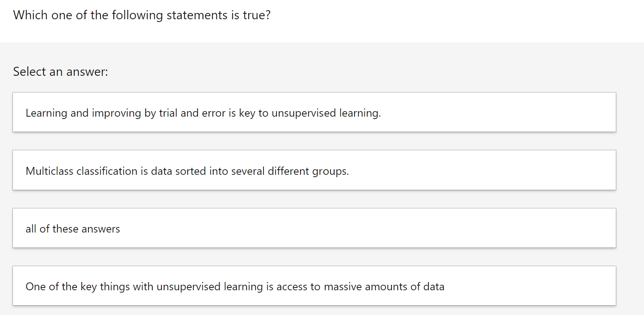Click the 'Select an answer:' label
This screenshot has width=644, height=315.
click(x=60, y=71)
